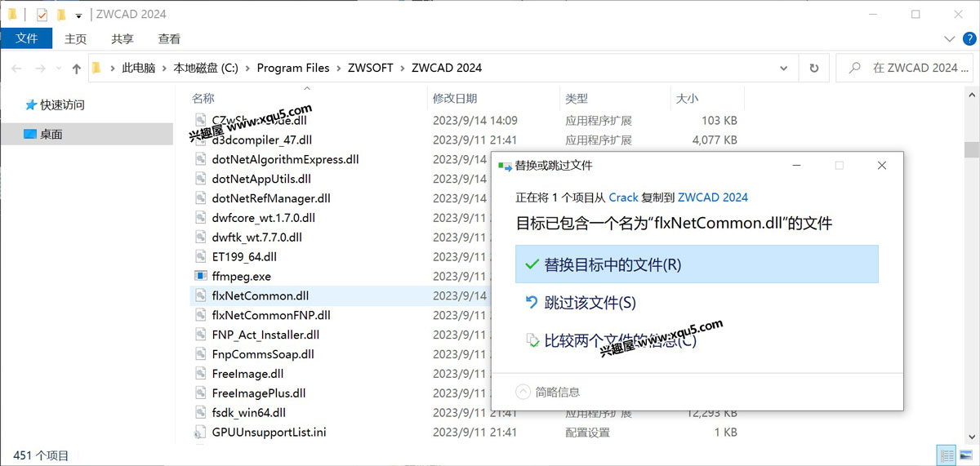The height and width of the screenshot is (466, 980).
Task: Select dotNetAlgorithmExpress.dll file
Action: (x=285, y=159)
